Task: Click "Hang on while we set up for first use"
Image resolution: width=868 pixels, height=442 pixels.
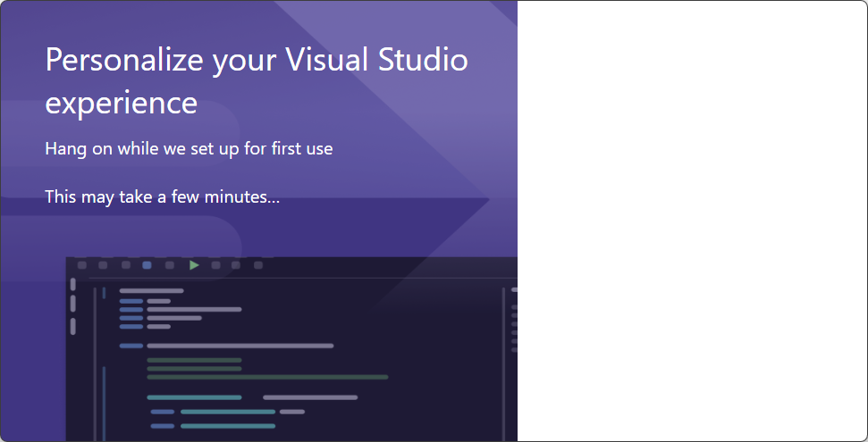Action: [189, 149]
